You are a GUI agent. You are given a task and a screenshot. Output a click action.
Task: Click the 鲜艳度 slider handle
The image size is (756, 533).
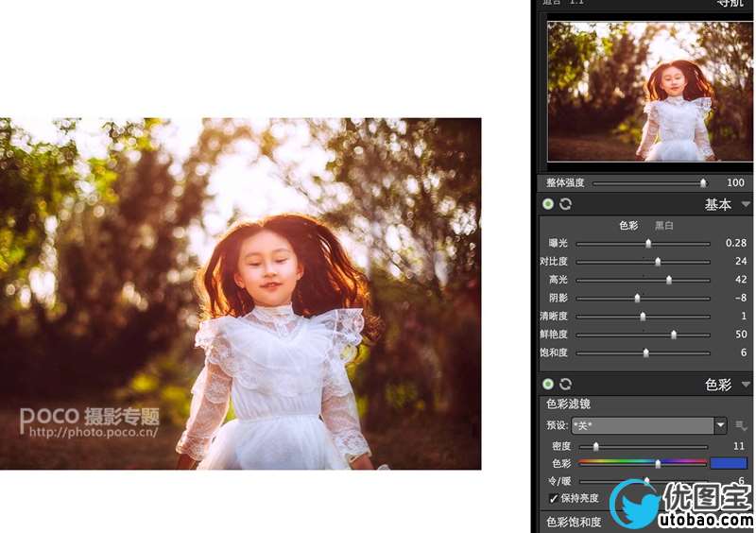click(674, 335)
